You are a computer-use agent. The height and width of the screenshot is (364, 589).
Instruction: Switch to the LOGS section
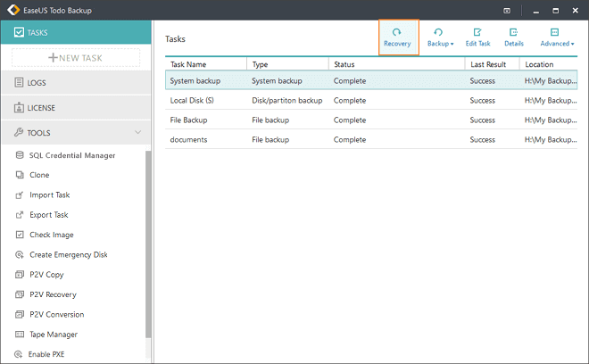coord(37,83)
